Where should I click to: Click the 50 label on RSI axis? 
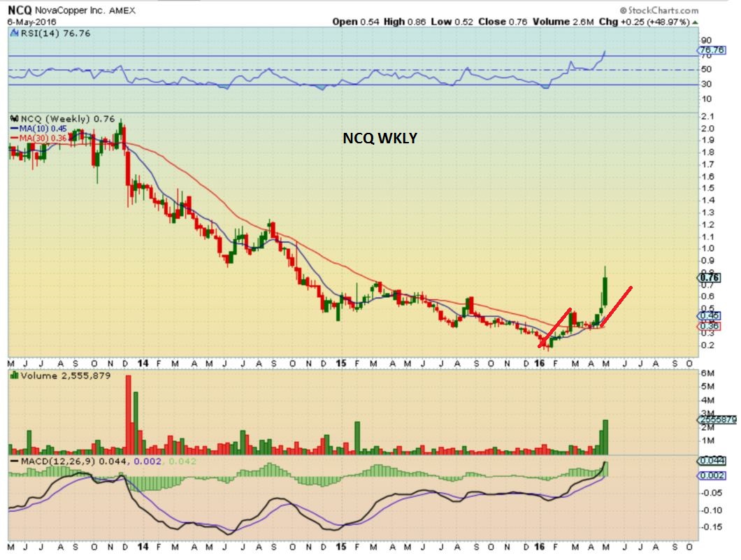(706, 69)
